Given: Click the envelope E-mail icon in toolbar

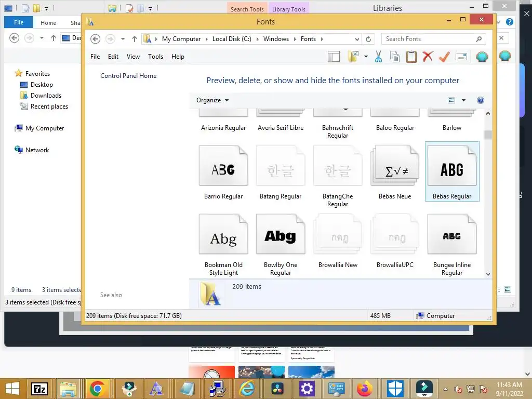Looking at the screenshot, I should tap(461, 57).
